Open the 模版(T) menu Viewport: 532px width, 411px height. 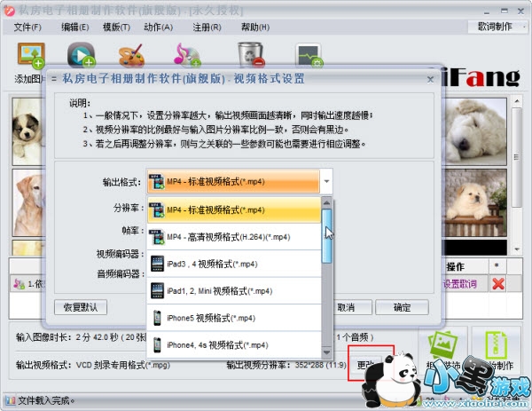(116, 28)
